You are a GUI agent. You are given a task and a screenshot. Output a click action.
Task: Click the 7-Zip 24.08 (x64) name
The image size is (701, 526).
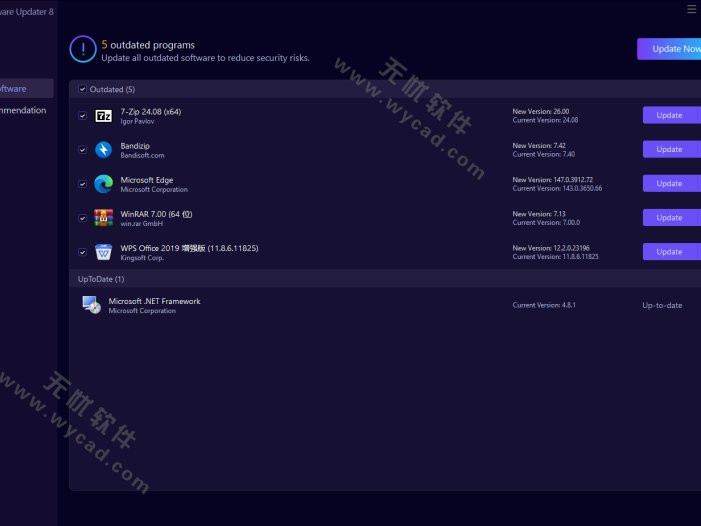coord(151,112)
